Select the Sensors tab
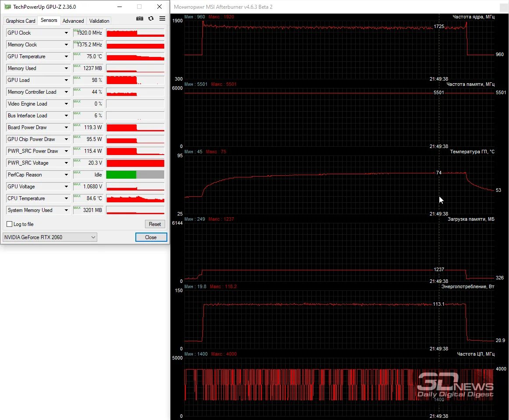Image resolution: width=509 pixels, height=420 pixels. [49, 20]
